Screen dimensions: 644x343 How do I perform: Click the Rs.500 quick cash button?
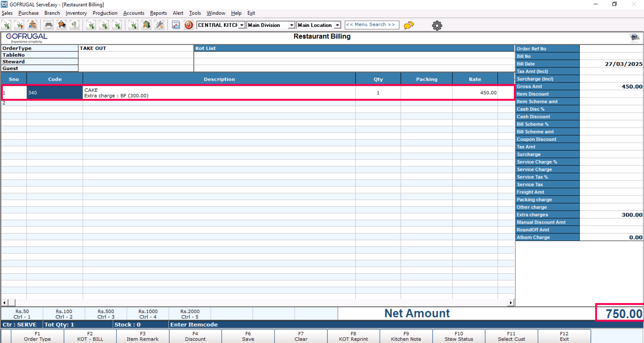(x=106, y=314)
